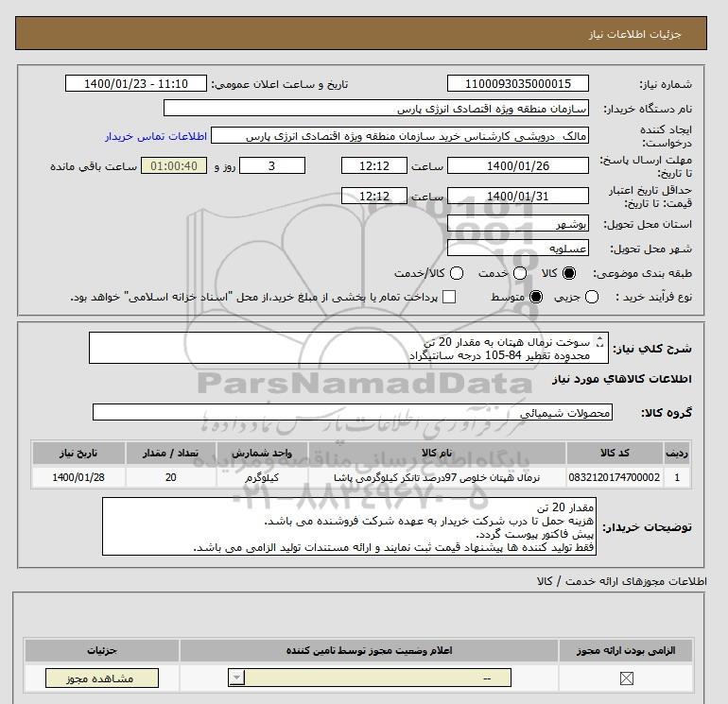The image size is (728, 704).
Task: Click the تاریخ نیاز column header
Action: click(78, 453)
